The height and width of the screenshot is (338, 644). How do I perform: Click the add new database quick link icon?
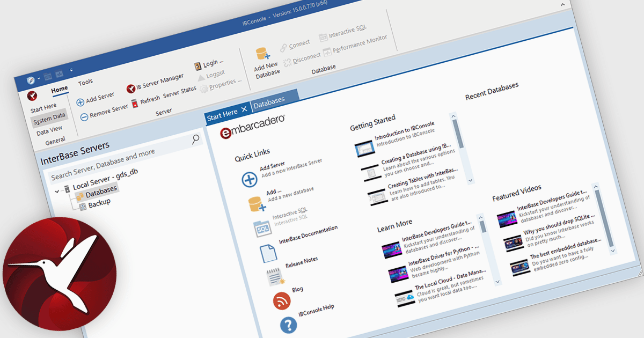pos(258,203)
